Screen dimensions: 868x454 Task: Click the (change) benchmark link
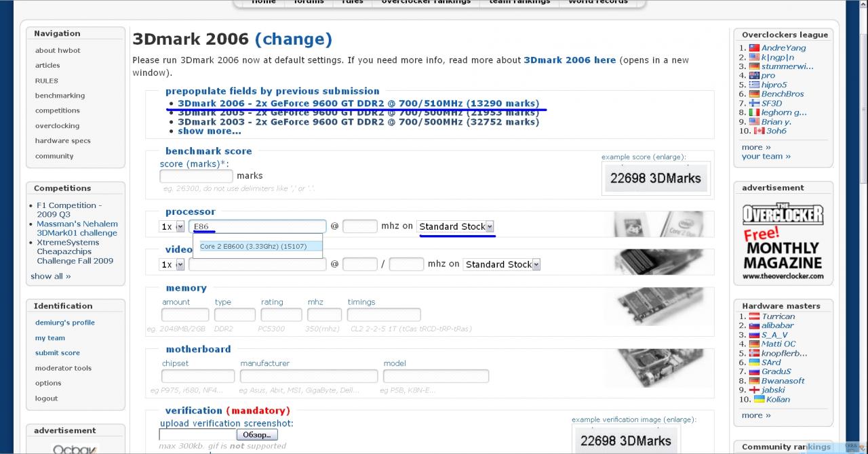293,39
